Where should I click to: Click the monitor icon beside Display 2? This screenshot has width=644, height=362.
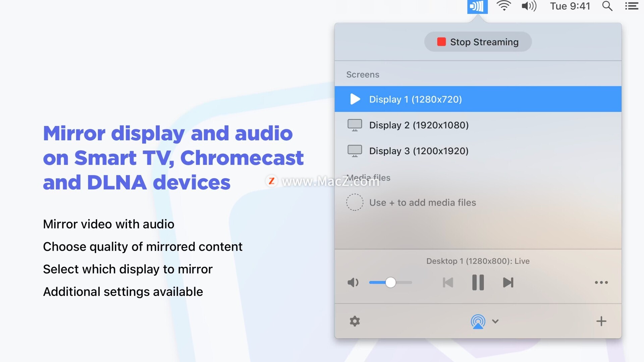pyautogui.click(x=355, y=125)
